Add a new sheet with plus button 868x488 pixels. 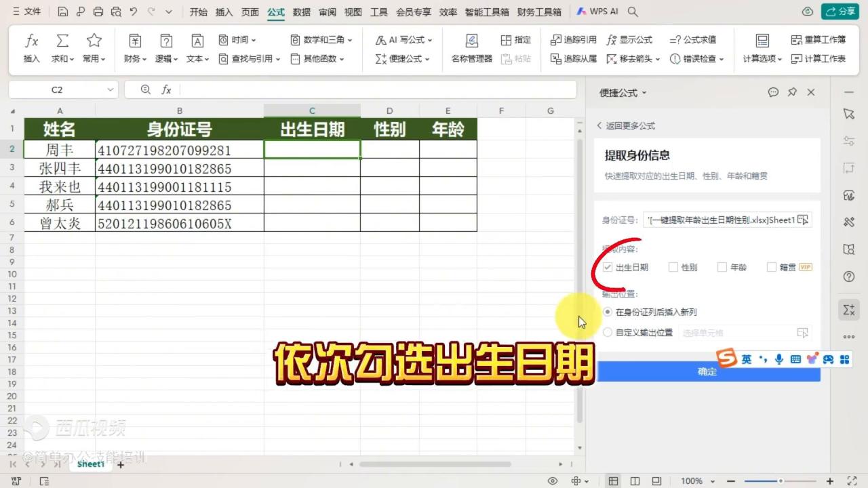point(121,465)
